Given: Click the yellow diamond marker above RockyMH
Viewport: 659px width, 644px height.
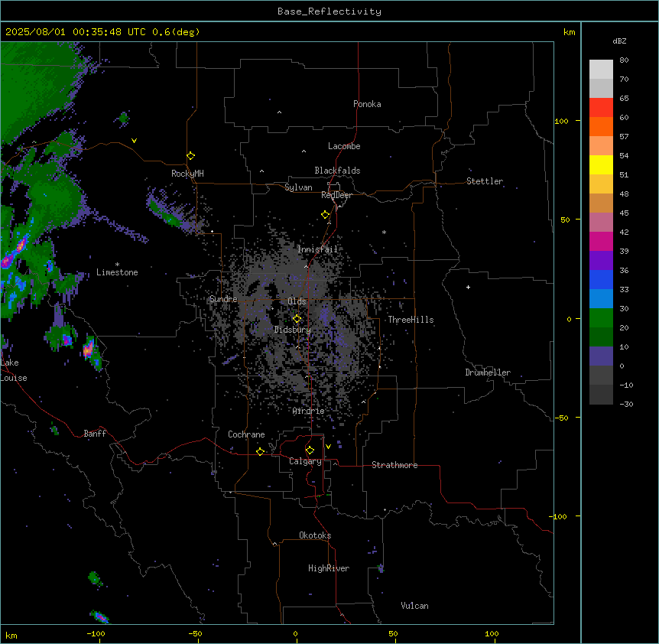Looking at the screenshot, I should click(190, 156).
